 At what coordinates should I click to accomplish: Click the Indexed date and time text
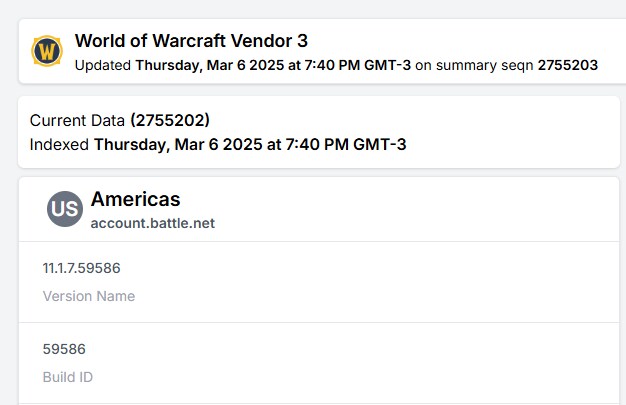tap(250, 144)
